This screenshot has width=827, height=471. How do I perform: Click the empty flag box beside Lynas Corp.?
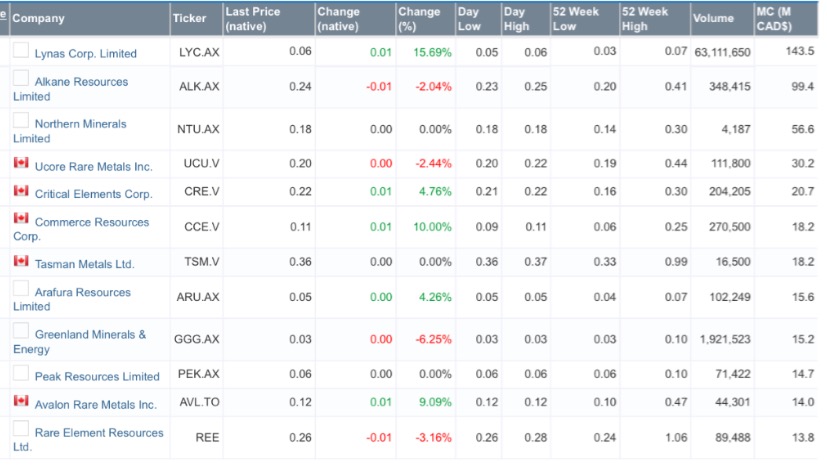coord(20,50)
